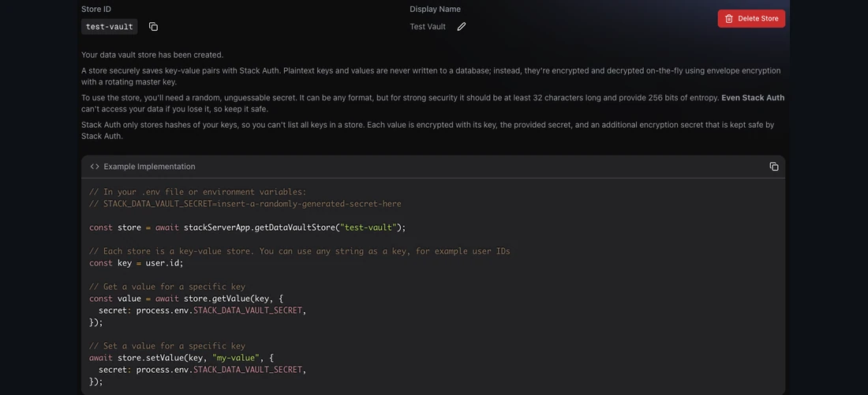Screen dimensions: 868x395
Task: Click the '// Each store is a key-value store' comment
Action: (300, 251)
